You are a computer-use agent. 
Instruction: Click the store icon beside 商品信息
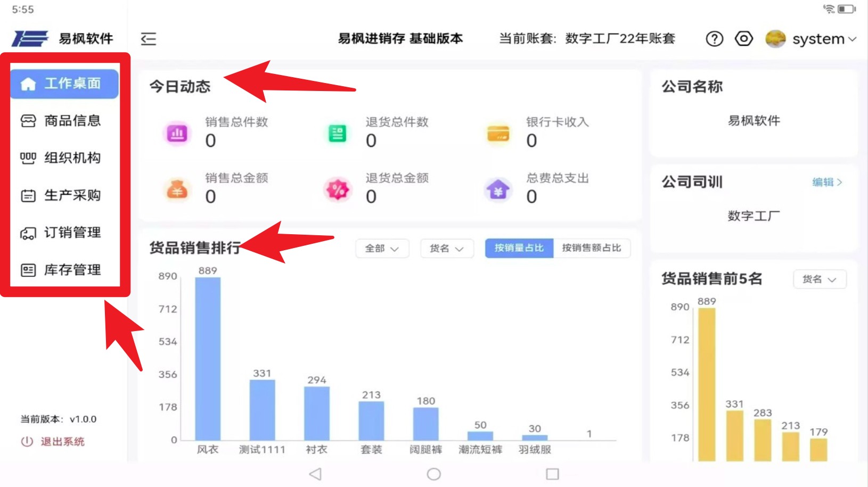click(x=28, y=121)
